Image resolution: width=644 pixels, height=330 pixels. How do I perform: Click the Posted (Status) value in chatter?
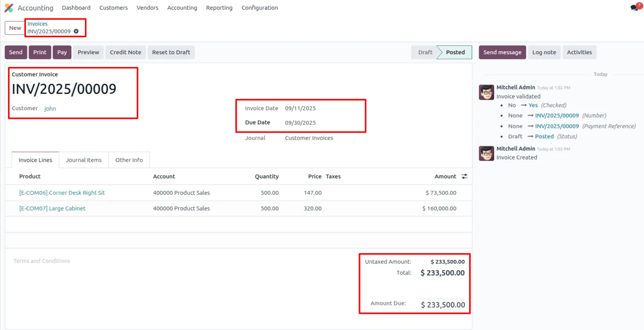pos(544,136)
